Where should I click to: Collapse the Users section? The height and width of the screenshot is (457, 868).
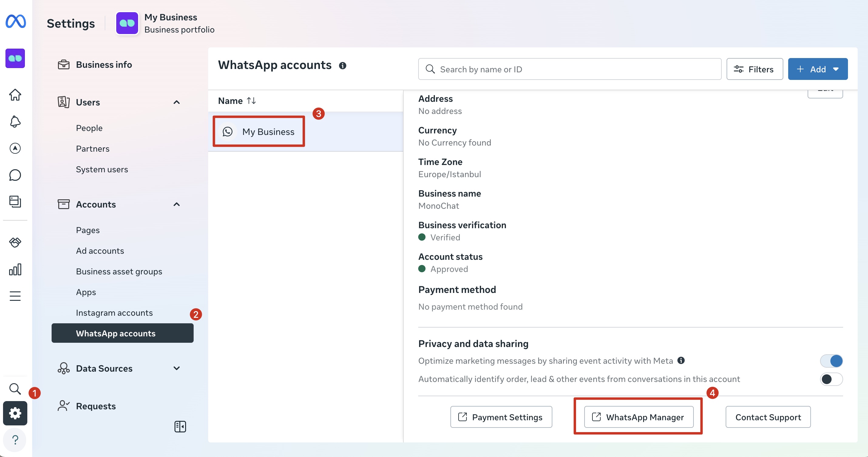(x=177, y=102)
